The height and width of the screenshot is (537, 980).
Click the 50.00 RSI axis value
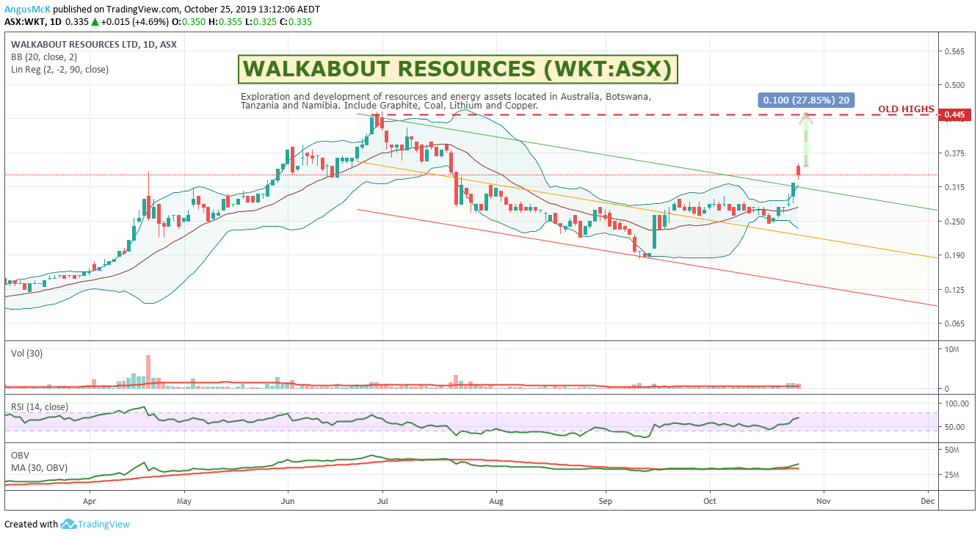tap(954, 428)
